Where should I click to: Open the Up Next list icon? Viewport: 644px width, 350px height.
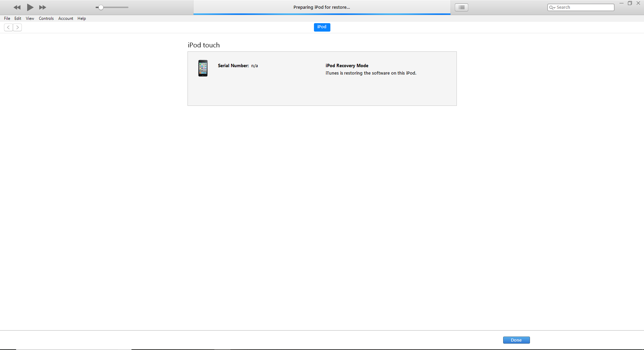462,7
